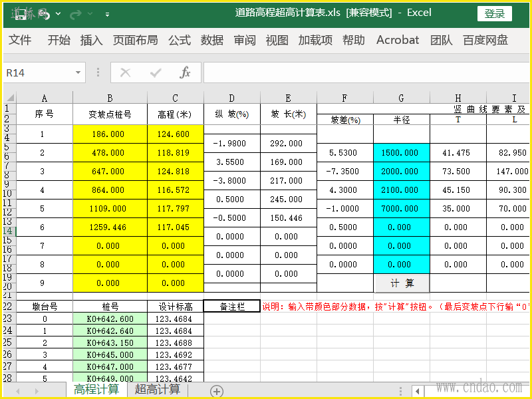Viewport: 532px width, 399px height.
Task: Click the Redo arrow icon
Action: pyautogui.click(x=75, y=14)
